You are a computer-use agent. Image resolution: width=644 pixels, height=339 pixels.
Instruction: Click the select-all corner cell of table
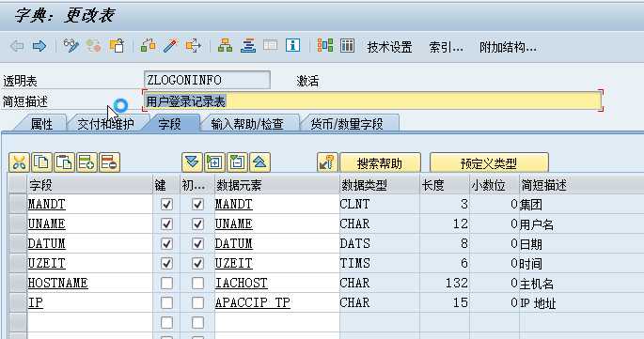click(x=17, y=185)
